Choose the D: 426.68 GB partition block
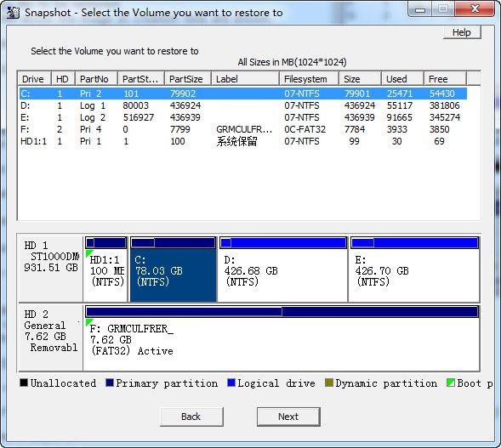 pos(282,269)
